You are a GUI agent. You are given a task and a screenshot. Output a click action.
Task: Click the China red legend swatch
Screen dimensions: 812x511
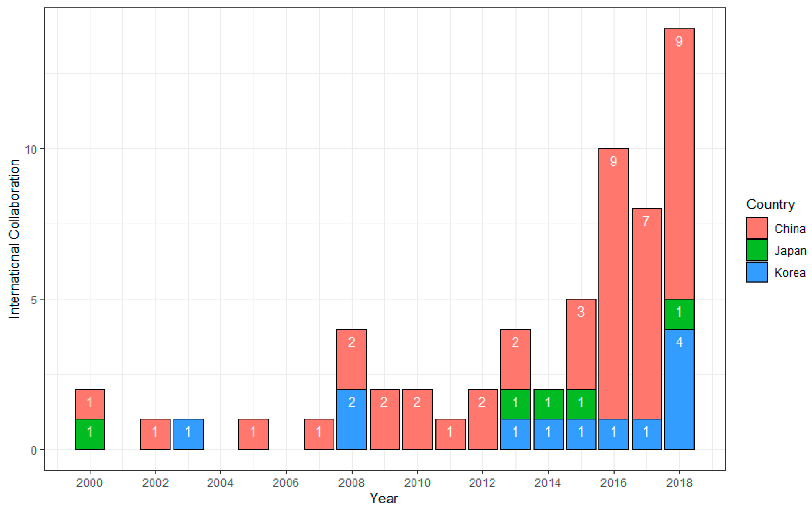[x=757, y=228]
